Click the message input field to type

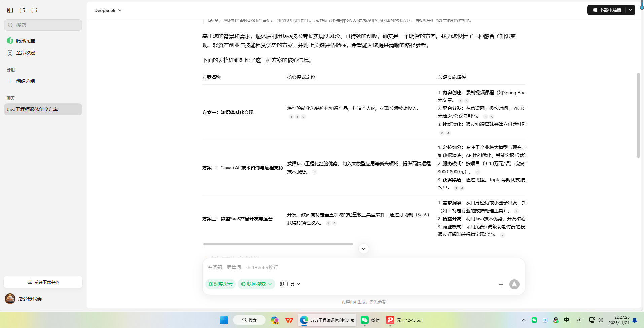pos(336,267)
